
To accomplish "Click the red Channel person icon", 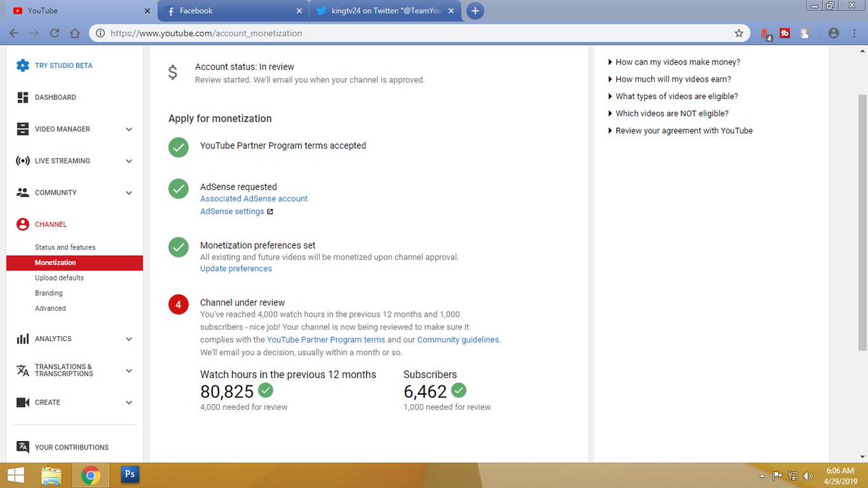I will click(22, 224).
